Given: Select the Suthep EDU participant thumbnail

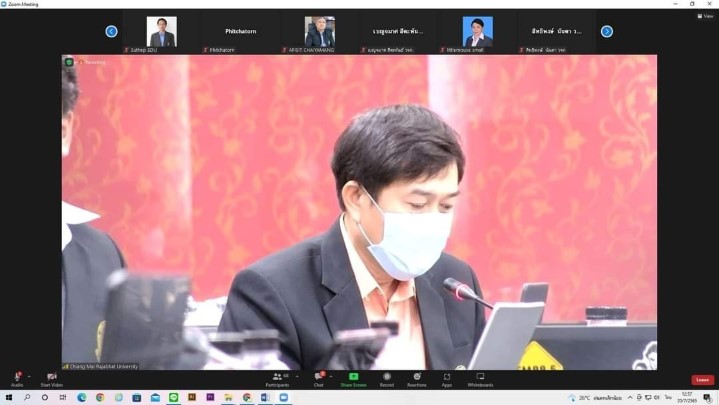Looking at the screenshot, I should pyautogui.click(x=161, y=32).
